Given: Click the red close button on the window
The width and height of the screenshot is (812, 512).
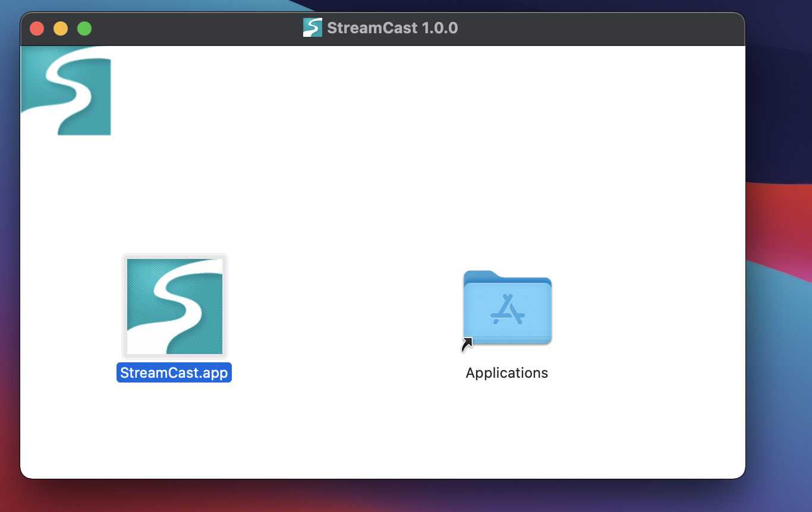Looking at the screenshot, I should (x=36, y=28).
